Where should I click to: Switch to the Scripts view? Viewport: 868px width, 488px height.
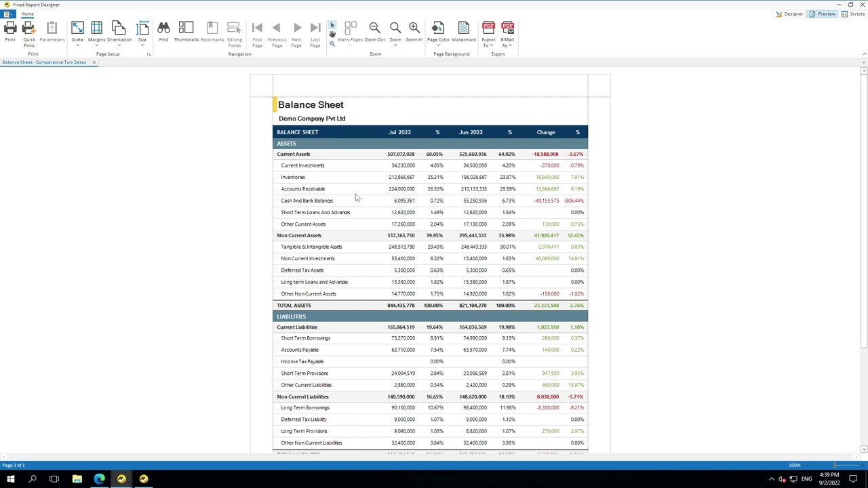click(853, 14)
